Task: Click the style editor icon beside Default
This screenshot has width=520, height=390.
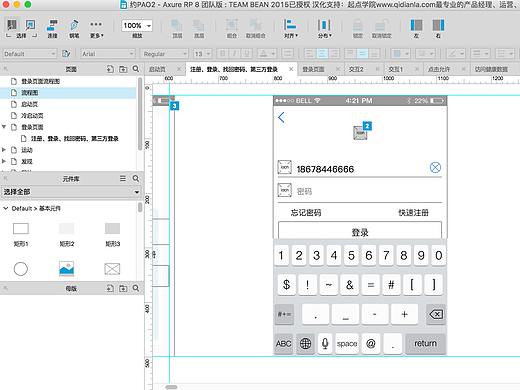Action: 66,54
